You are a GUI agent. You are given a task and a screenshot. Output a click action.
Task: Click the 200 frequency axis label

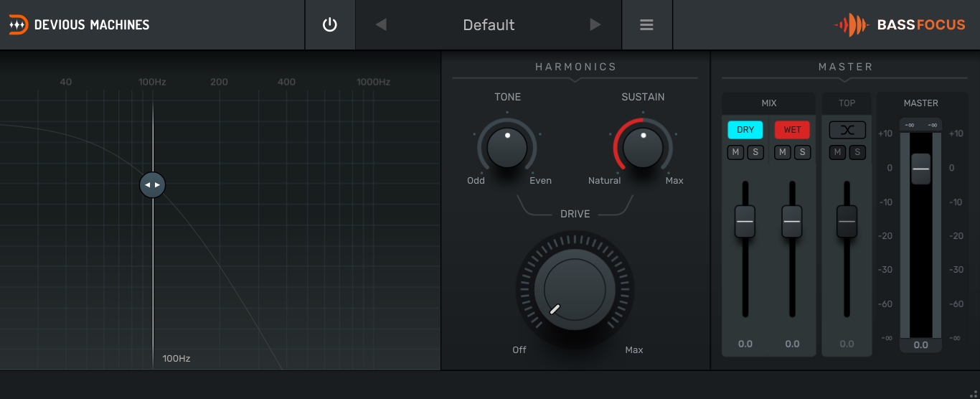[219, 82]
